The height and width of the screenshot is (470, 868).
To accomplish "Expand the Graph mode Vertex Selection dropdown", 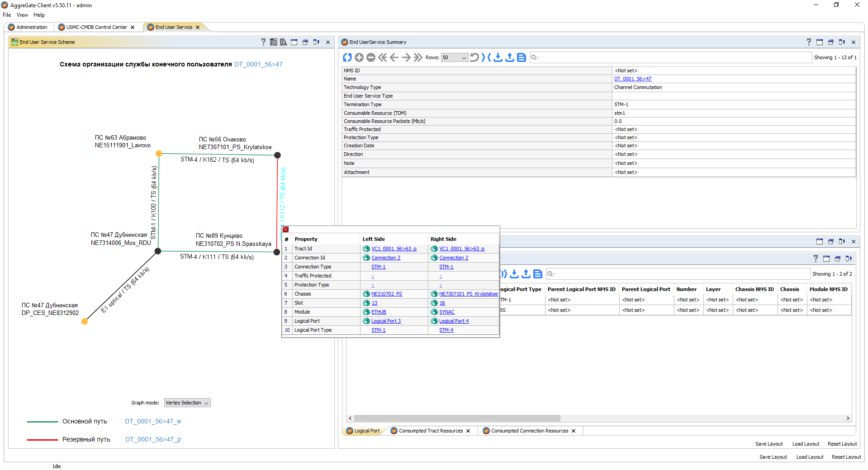I will coord(187,403).
